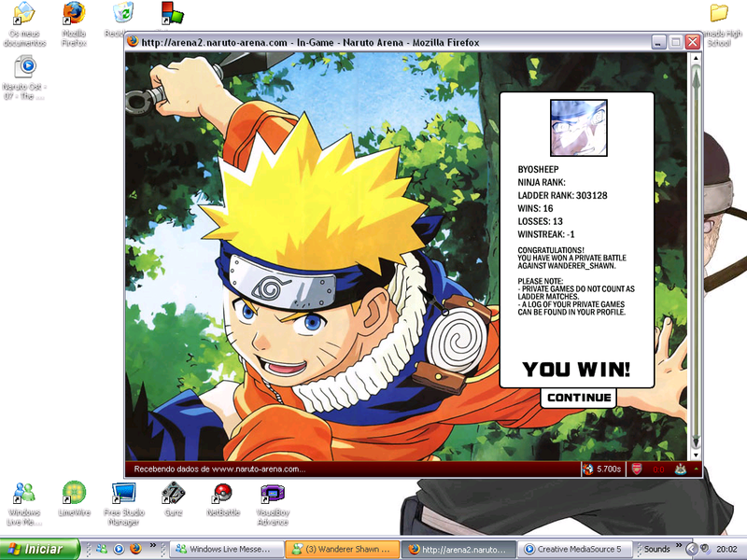
Task: Launch the NetBattle Pokeball shortcut
Action: pyautogui.click(x=222, y=494)
